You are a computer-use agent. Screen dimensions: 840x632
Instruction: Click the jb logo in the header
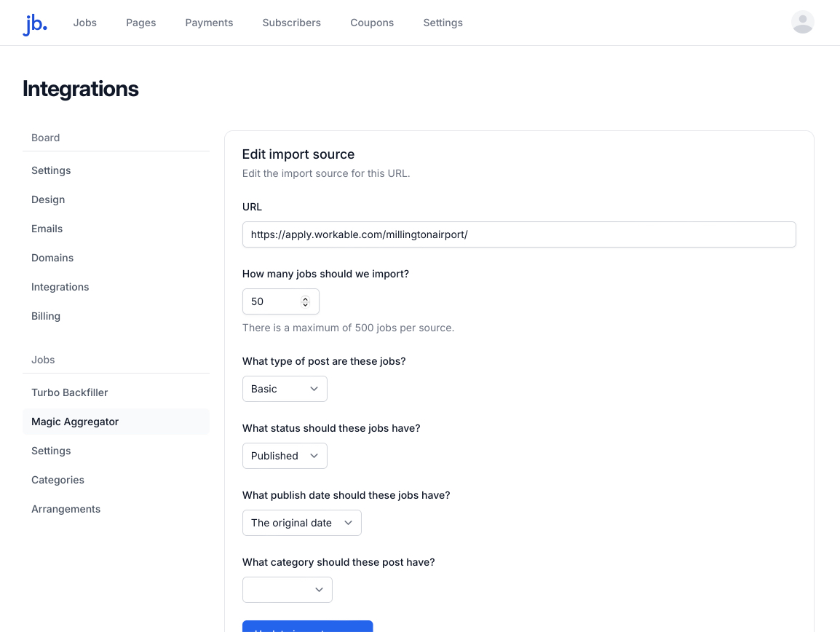click(34, 23)
